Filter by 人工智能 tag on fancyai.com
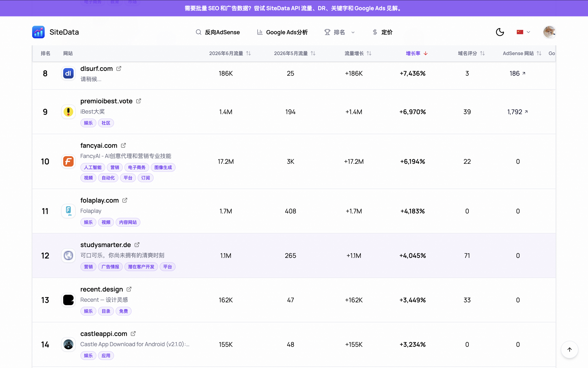588x368 pixels. 93,167
